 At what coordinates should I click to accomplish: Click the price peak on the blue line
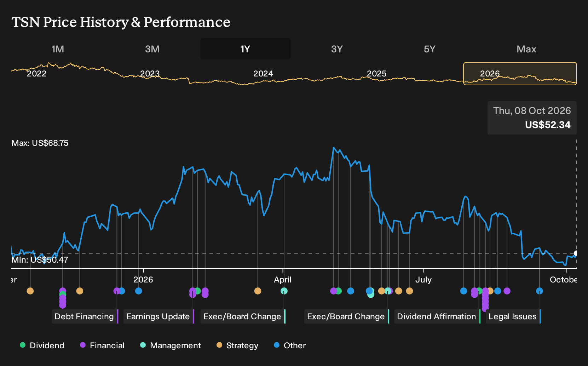(334, 148)
